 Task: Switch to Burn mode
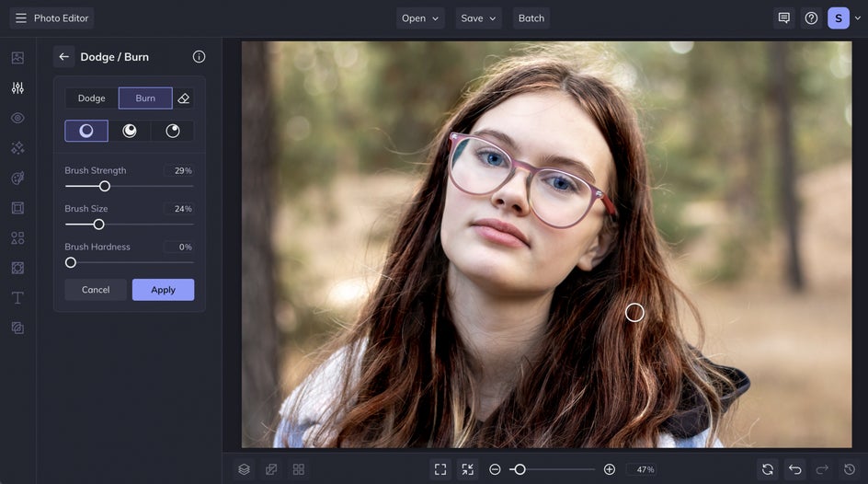click(x=145, y=98)
